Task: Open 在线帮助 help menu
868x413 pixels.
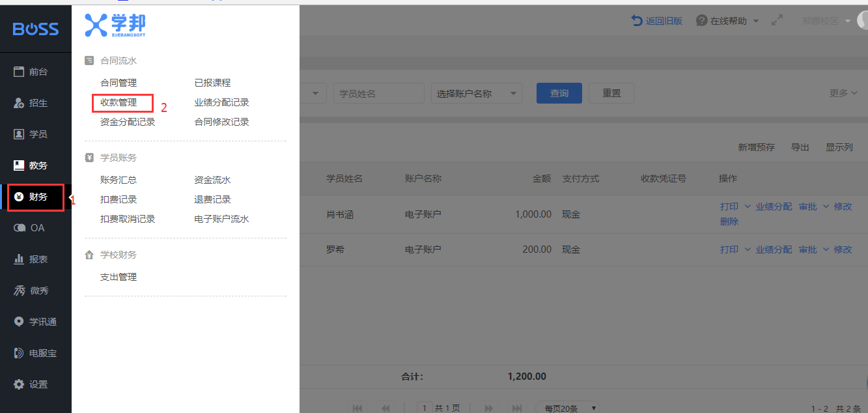Action: point(727,21)
